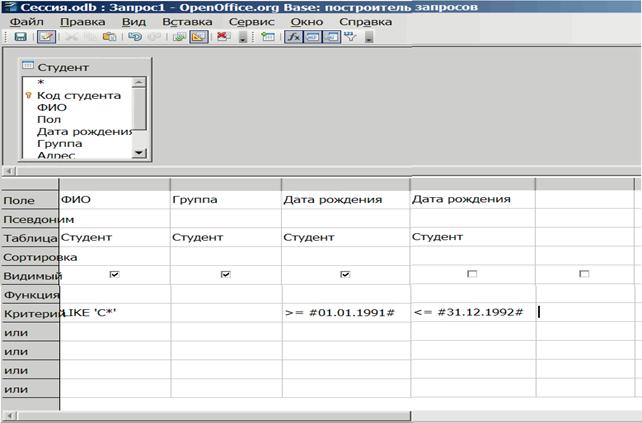642x423 pixels.
Task: Click criterion cell >= #01.01.1991#
Action: [x=346, y=313]
